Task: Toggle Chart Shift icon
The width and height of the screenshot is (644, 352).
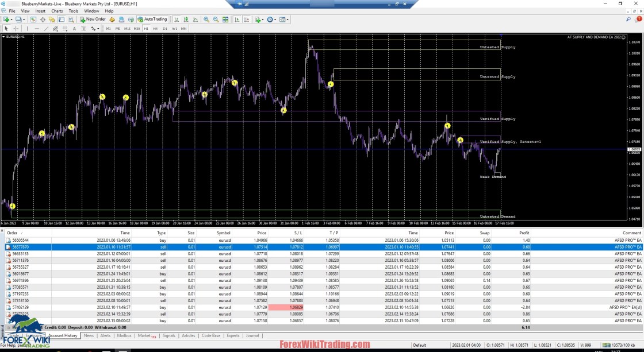Action: tap(247, 20)
